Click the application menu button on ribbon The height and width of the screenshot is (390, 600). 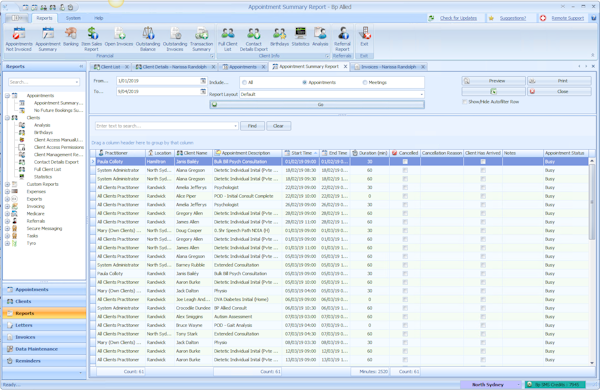click(15, 18)
